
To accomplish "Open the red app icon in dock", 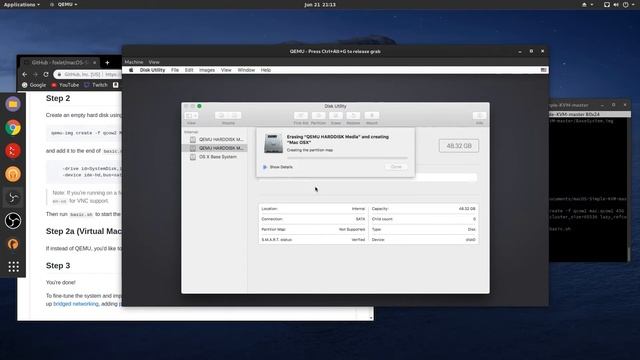I will (x=13, y=151).
